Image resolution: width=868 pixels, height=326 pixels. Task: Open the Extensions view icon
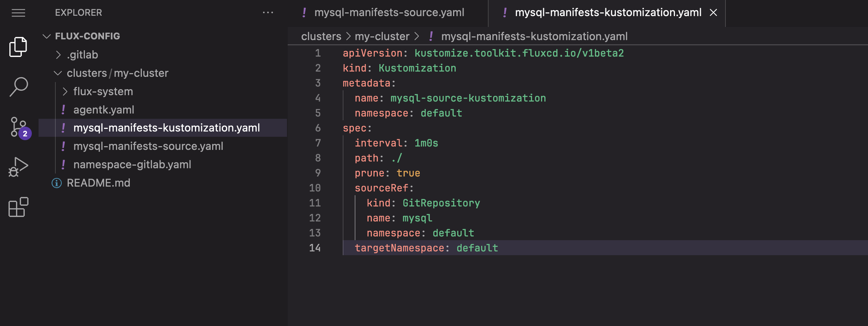pos(18,207)
